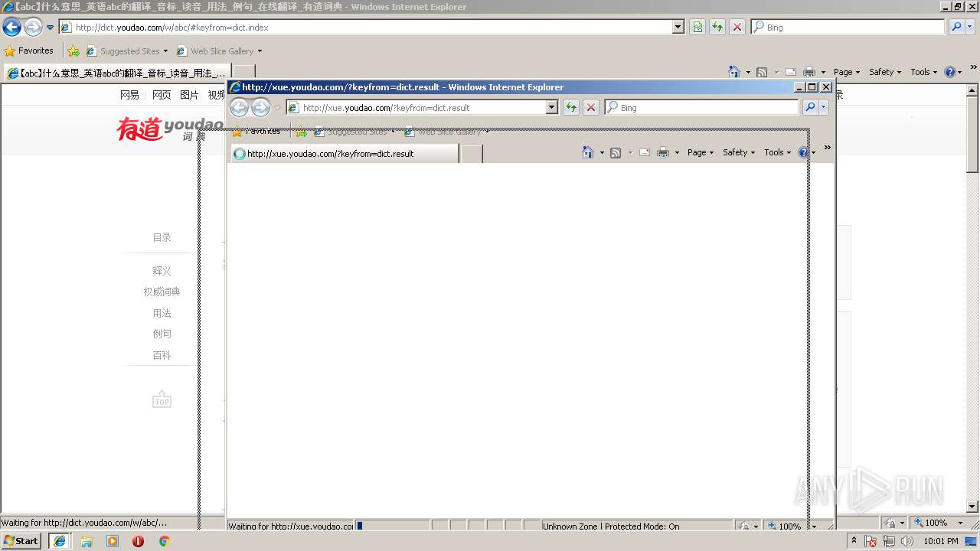Select the xue.youdao.com tab

tap(344, 154)
